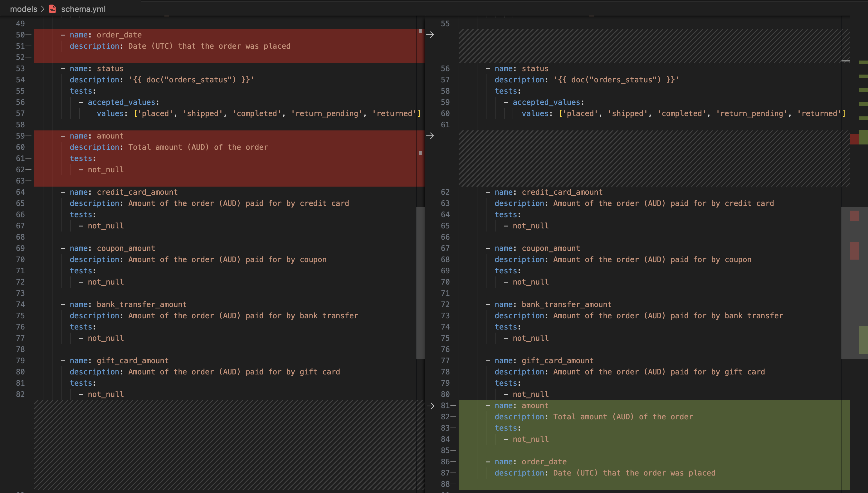Viewport: 868px width, 493px height.
Task: Place cursor on accepted_values in right pane
Action: [546, 102]
